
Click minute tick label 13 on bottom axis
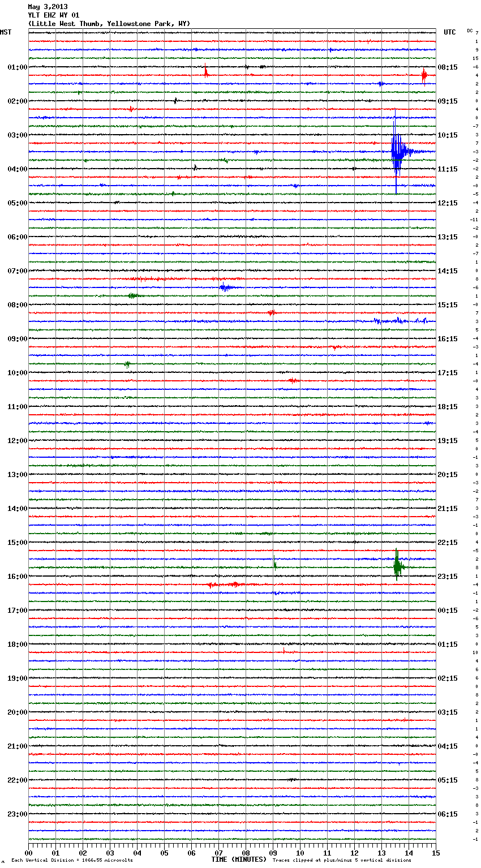pyautogui.click(x=381, y=853)
